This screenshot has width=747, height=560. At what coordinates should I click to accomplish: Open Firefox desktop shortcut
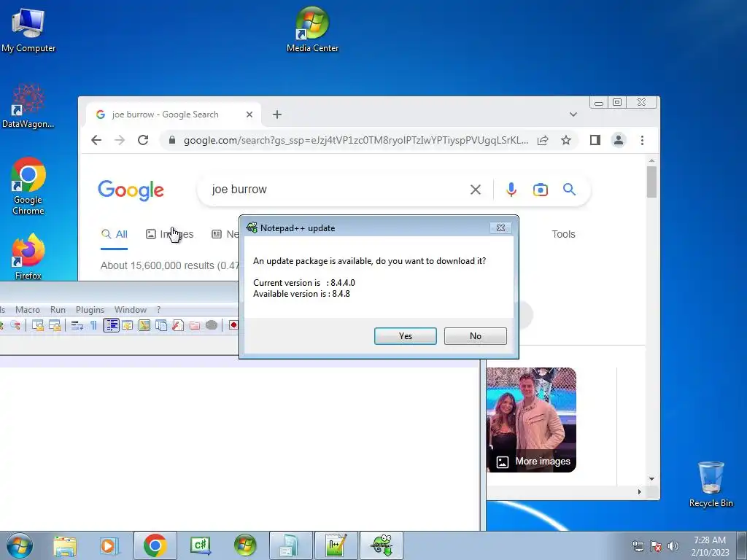pos(28,256)
